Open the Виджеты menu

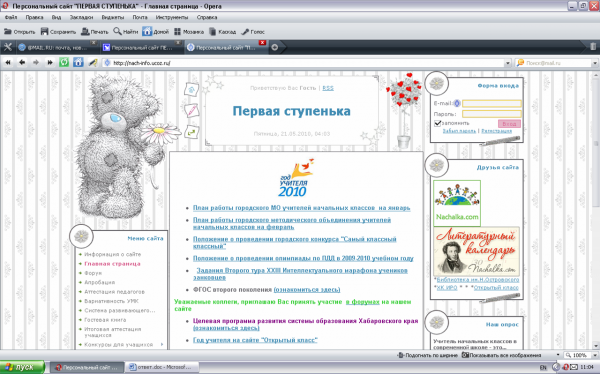[x=113, y=17]
